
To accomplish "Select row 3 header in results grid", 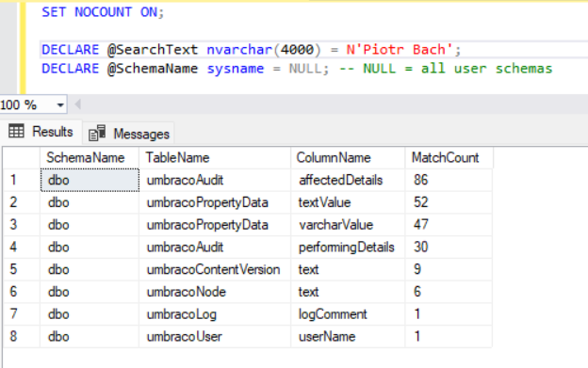I will 22,225.
